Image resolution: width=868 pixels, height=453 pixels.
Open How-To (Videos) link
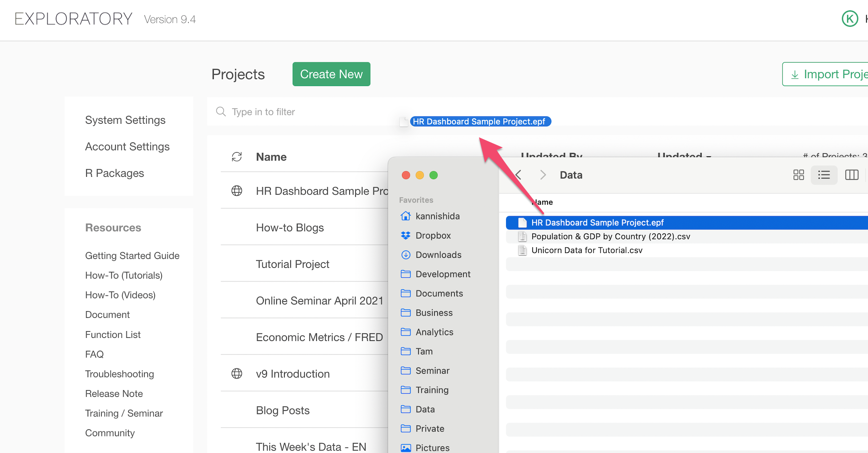click(120, 295)
